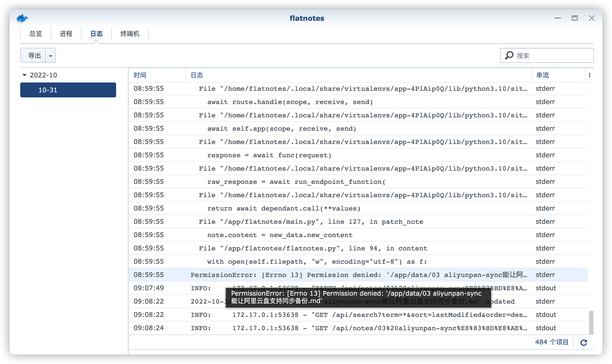
Task: Click the 09:08:22 'updated' stderr row
Action: (x=358, y=301)
